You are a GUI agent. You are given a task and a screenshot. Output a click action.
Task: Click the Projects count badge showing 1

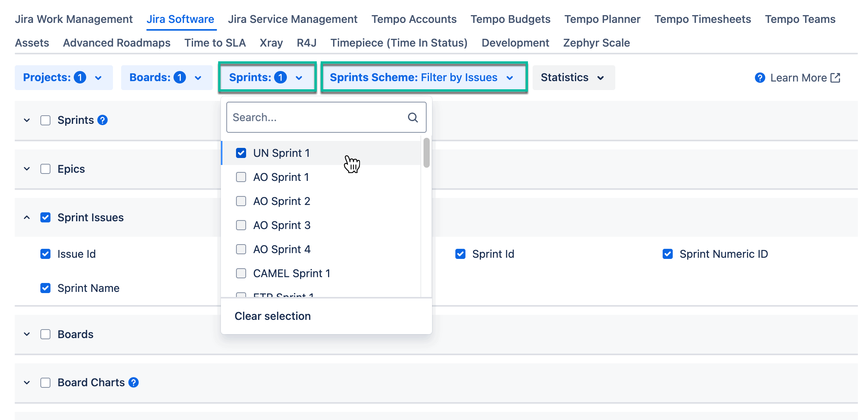(80, 77)
